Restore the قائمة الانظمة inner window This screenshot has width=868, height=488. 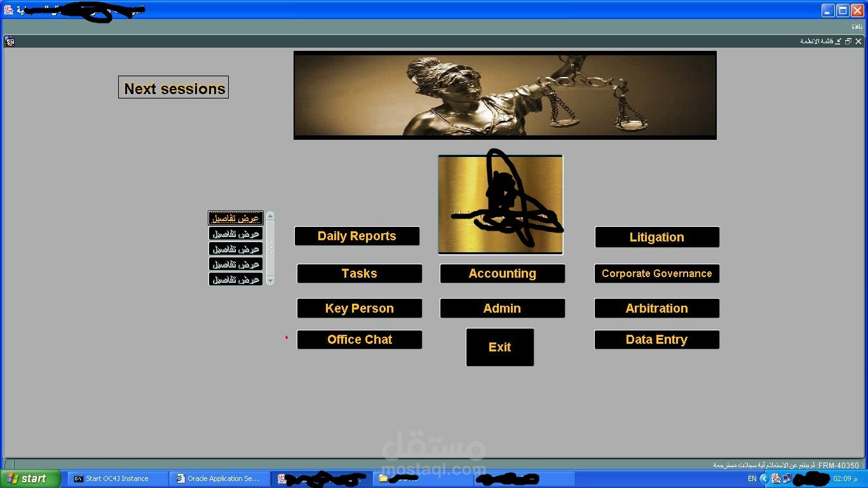click(x=848, y=41)
